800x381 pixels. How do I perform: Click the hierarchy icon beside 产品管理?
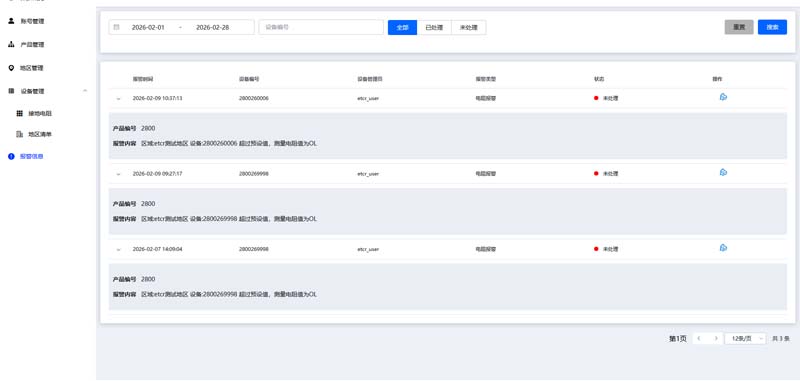[11, 44]
